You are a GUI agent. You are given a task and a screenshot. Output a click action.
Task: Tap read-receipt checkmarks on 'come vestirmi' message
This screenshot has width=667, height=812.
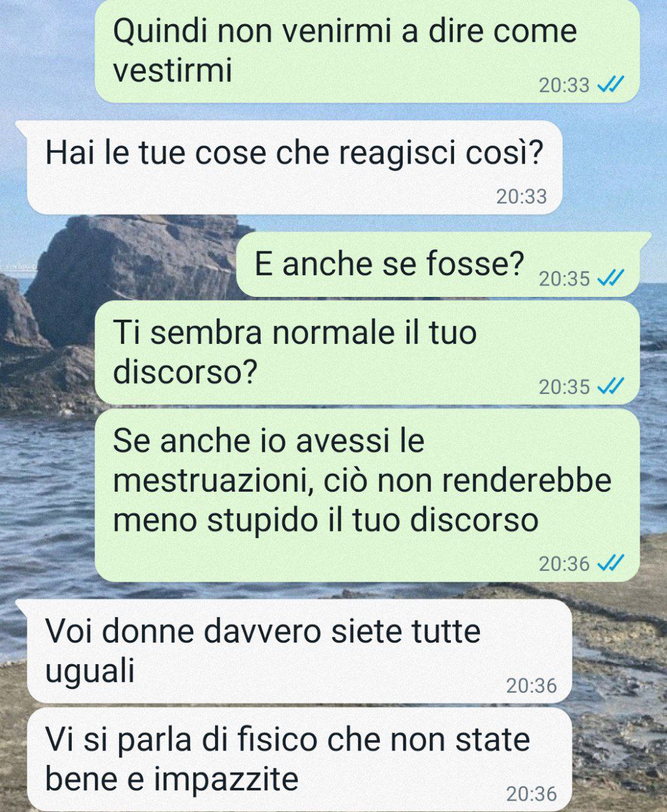coord(612,84)
